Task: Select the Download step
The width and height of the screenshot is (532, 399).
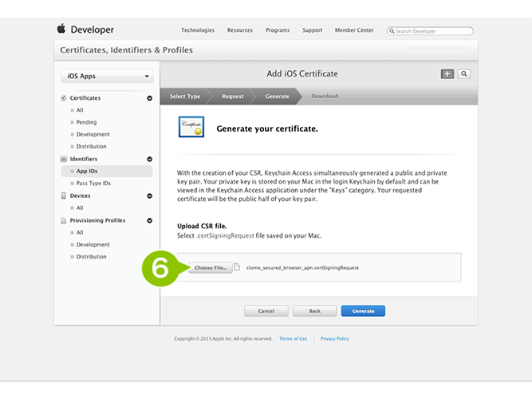Action: tap(325, 97)
